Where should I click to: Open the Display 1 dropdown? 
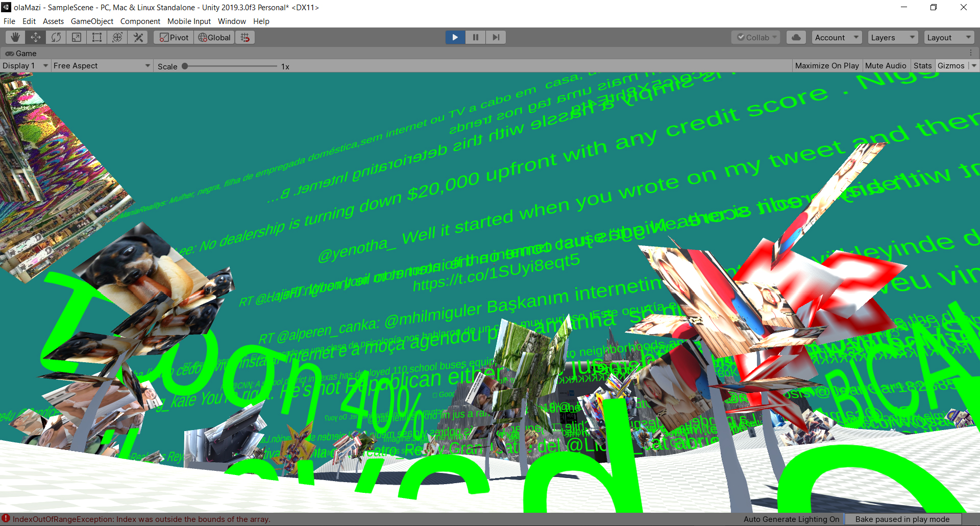click(x=25, y=66)
